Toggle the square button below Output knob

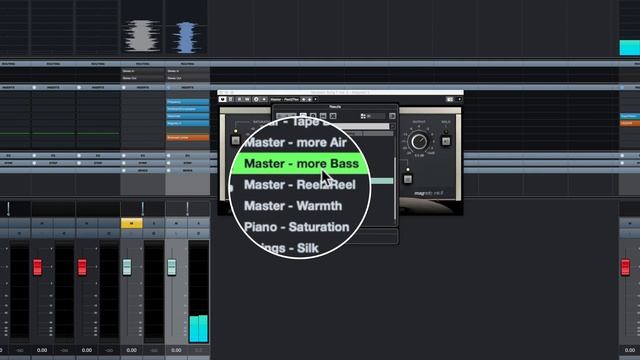coord(407,179)
